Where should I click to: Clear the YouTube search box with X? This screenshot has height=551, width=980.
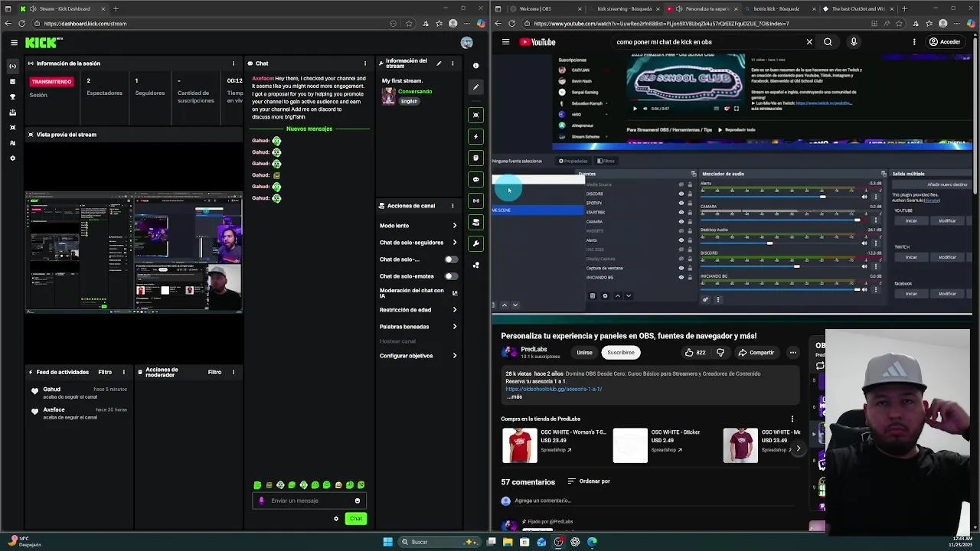pyautogui.click(x=809, y=42)
